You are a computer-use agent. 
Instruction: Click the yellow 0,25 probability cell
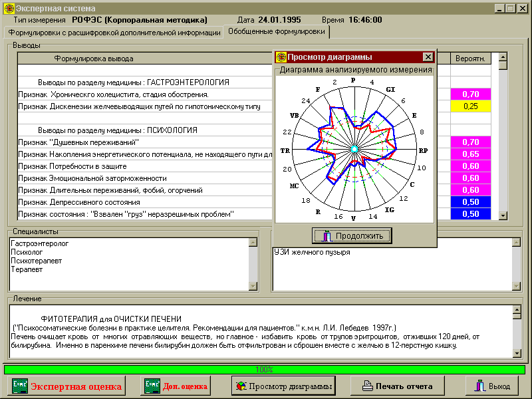(x=471, y=106)
